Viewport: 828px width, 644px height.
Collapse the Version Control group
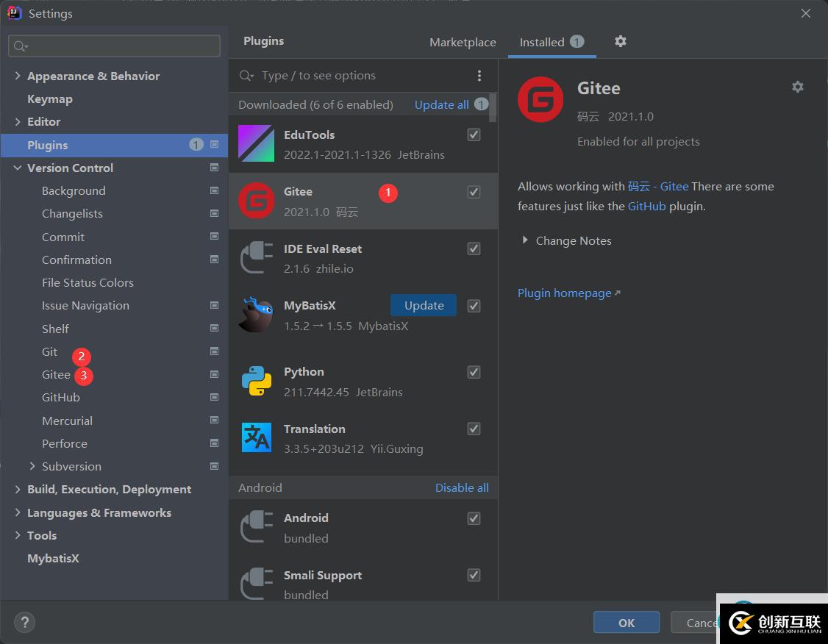(18, 168)
